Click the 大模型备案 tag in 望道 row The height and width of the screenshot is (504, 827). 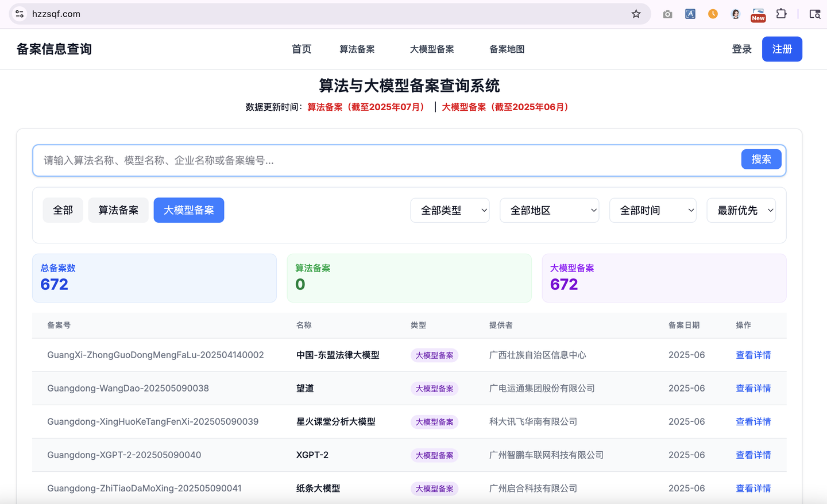[434, 389]
